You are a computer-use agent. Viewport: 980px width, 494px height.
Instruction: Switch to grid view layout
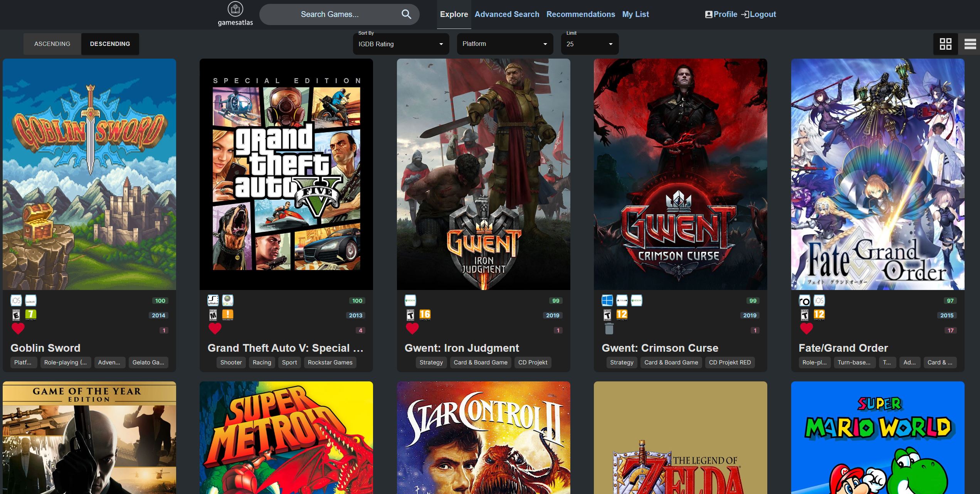click(x=945, y=44)
